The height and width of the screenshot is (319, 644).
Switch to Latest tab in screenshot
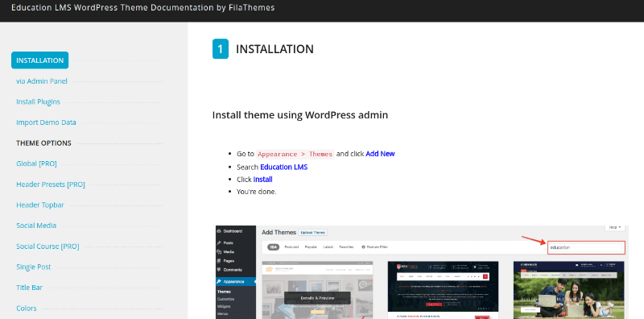click(328, 247)
